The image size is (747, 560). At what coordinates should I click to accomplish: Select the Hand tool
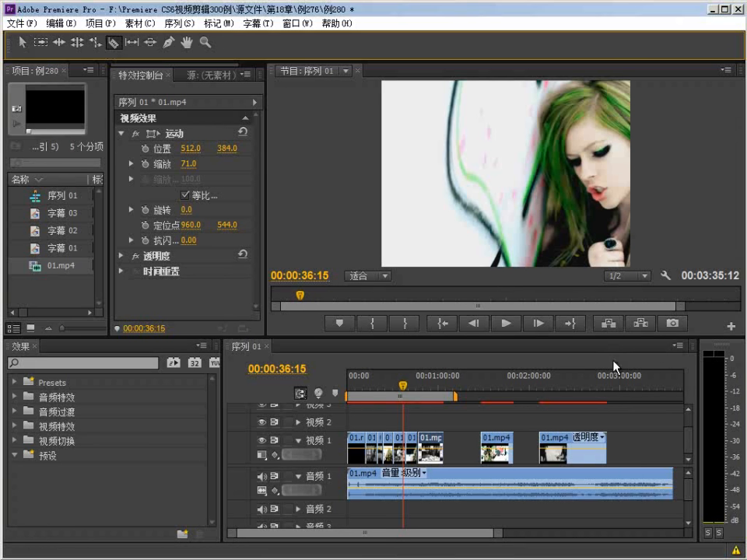coord(187,42)
